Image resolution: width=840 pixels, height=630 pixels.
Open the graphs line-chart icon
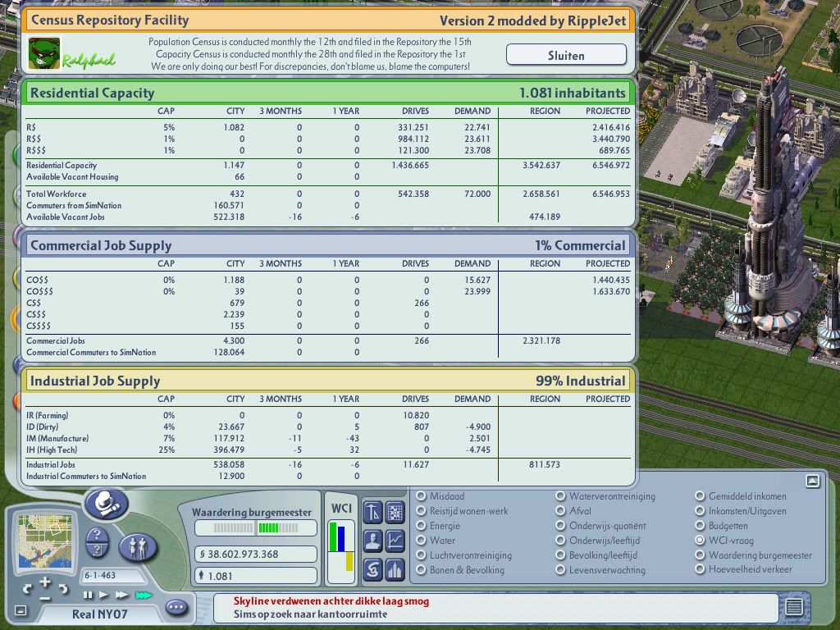[395, 541]
